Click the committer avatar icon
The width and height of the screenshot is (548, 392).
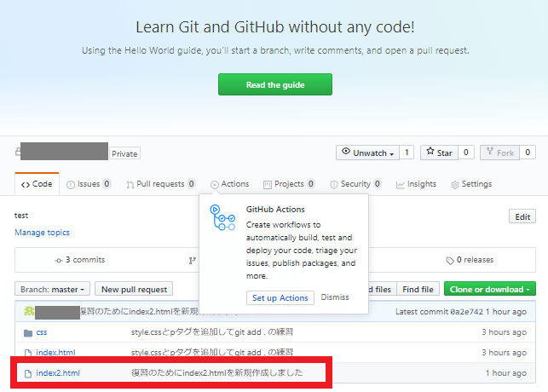pos(29,311)
